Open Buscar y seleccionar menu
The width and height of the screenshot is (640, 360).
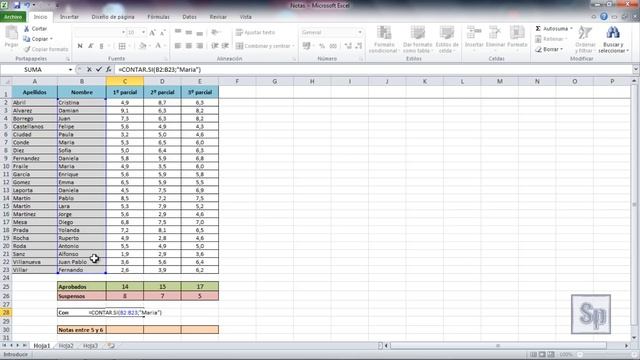tap(613, 40)
